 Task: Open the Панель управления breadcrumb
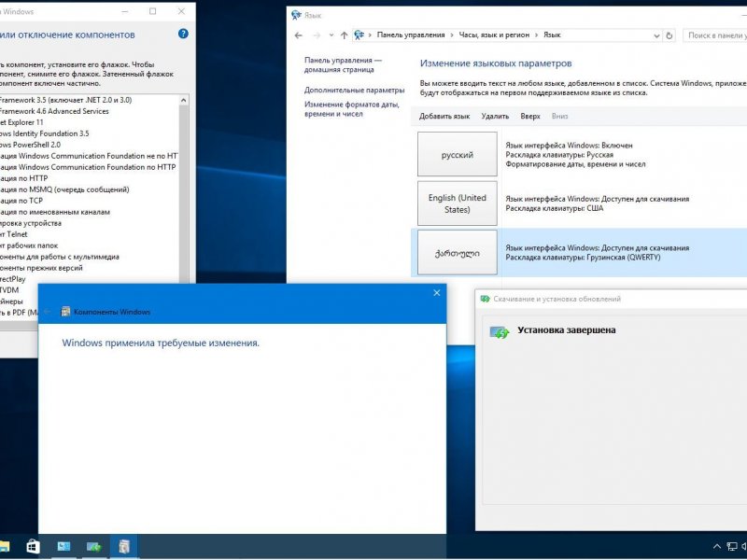coord(411,35)
